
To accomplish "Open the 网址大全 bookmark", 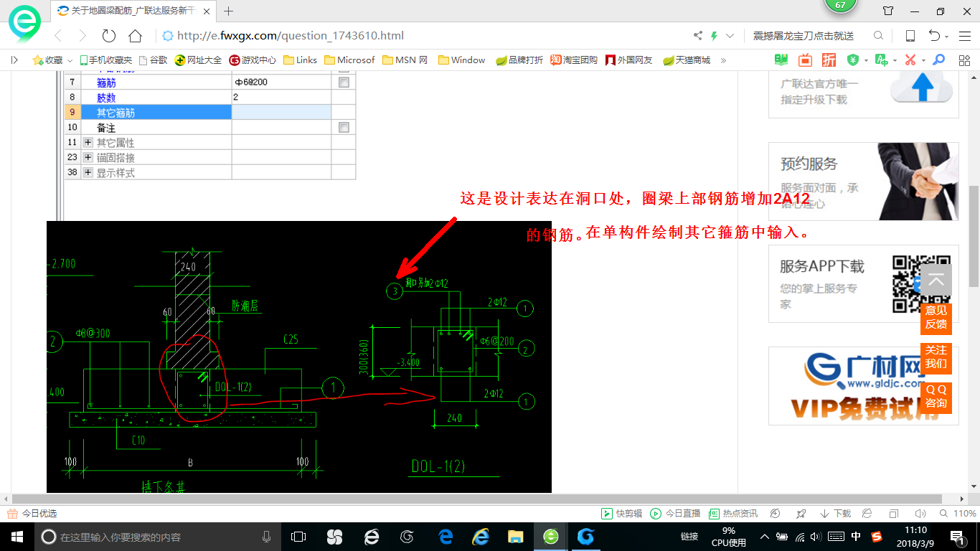I will [199, 60].
